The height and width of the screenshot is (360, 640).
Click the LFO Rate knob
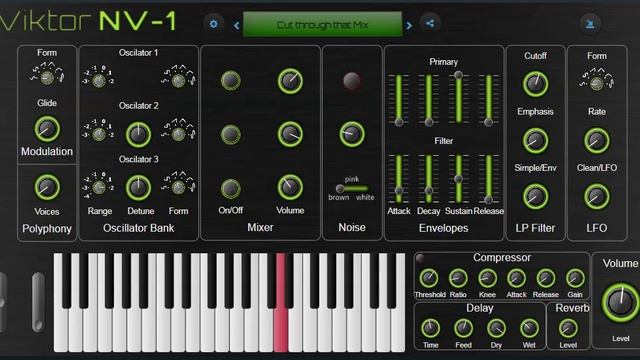click(x=596, y=140)
